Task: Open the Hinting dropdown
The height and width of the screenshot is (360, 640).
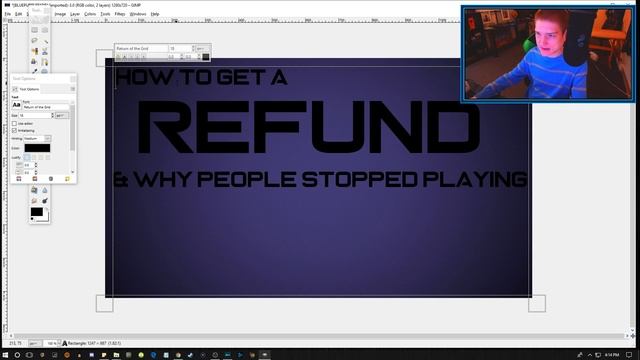Action: (x=37, y=138)
